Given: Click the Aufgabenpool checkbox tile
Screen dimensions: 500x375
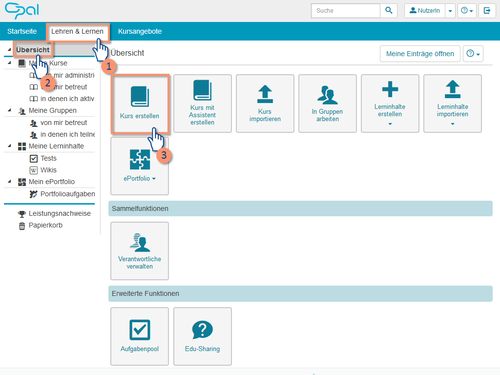Looking at the screenshot, I should [140, 336].
